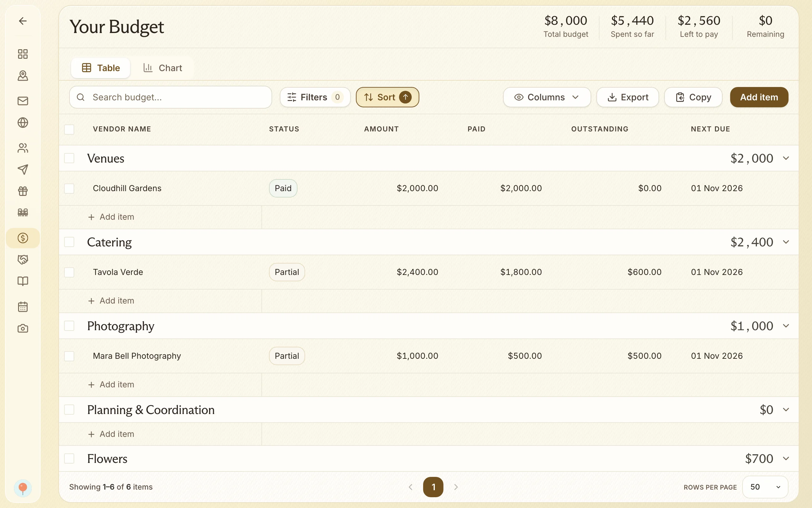Switch to the Table tab
The width and height of the screenshot is (812, 508).
tap(101, 68)
